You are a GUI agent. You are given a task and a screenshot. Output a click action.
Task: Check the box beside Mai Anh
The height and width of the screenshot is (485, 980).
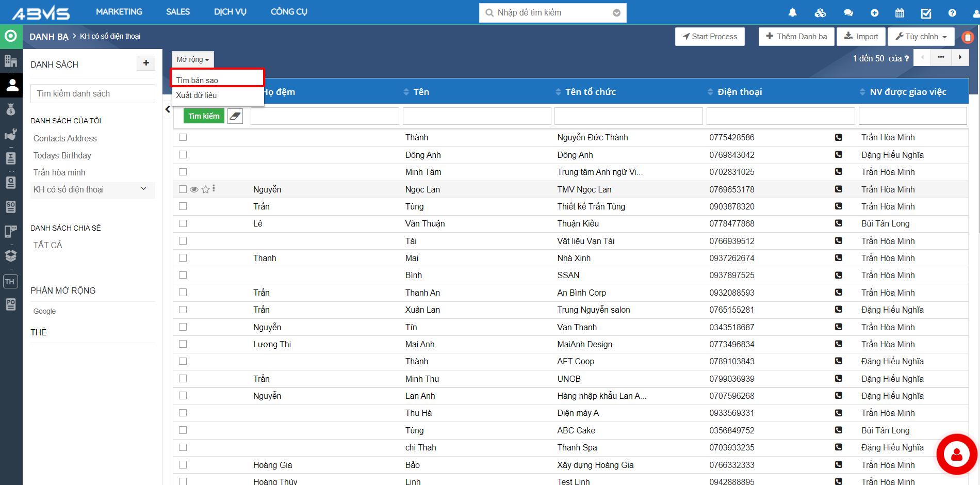[183, 344]
